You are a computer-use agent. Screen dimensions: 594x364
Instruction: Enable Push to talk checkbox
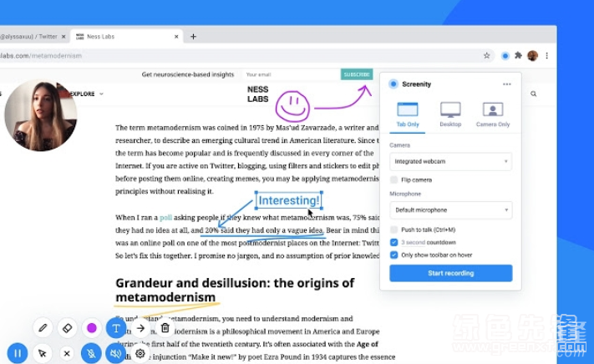(394, 230)
